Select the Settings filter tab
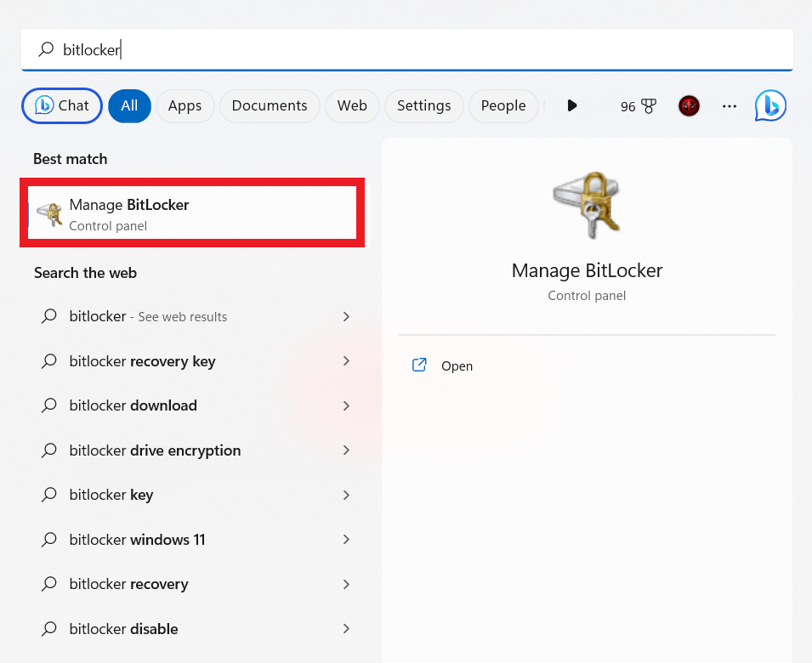 pyautogui.click(x=423, y=106)
